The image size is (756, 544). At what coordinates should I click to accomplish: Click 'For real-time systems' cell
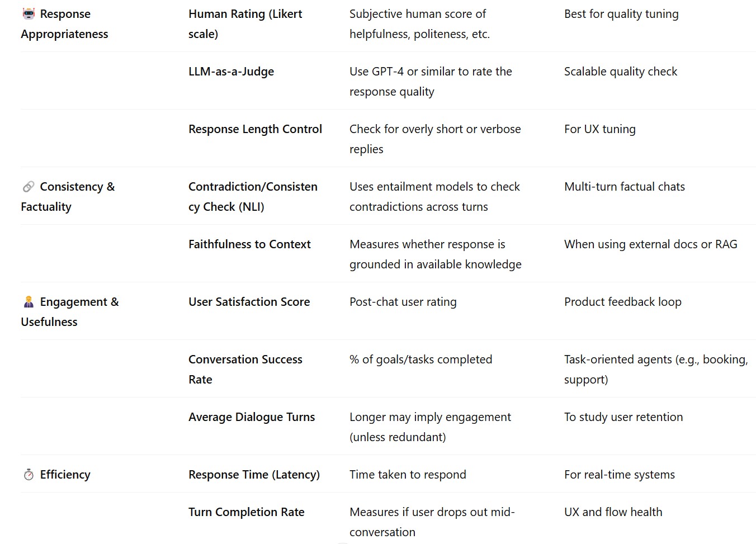(x=619, y=475)
